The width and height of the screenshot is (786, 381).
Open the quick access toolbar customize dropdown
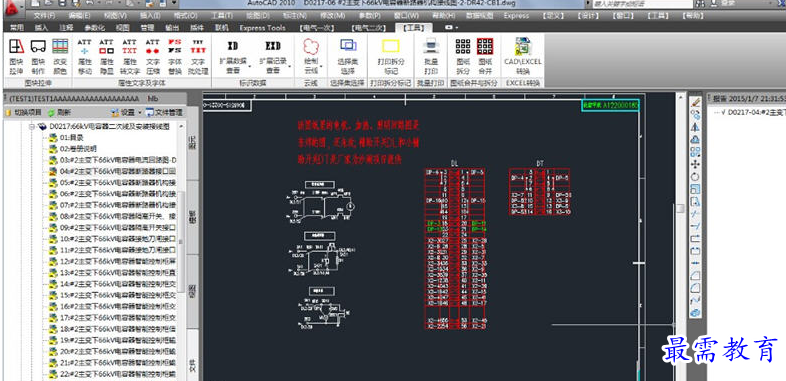point(174,4)
